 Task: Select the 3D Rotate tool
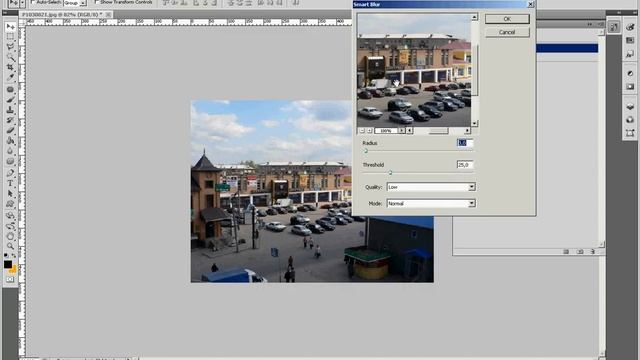10,216
